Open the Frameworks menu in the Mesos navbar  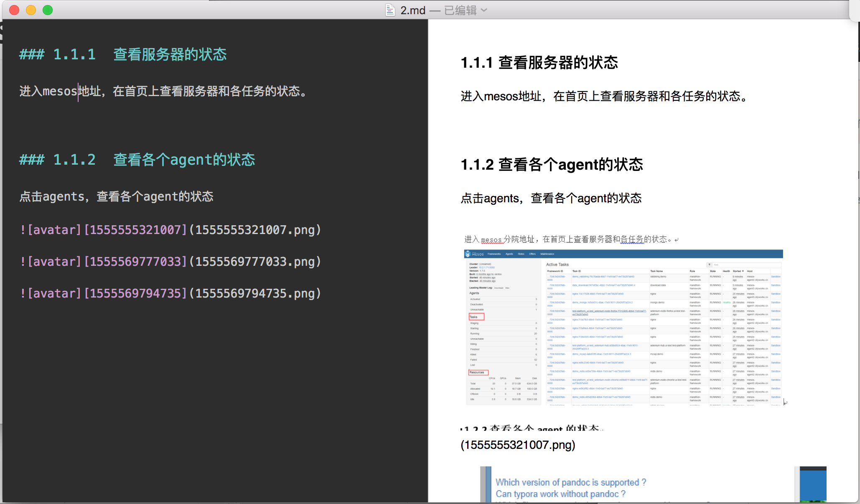click(x=494, y=254)
